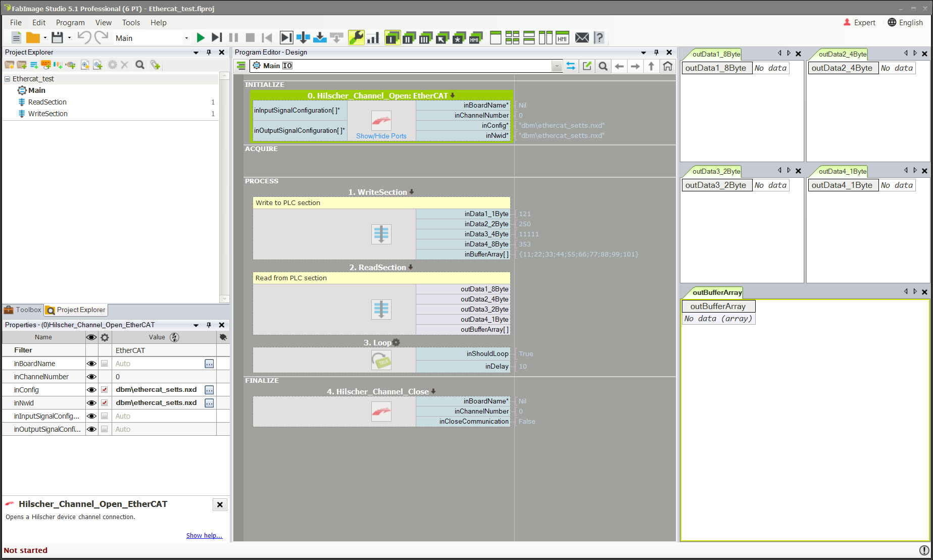
Task: Collapse the Ethercat_test tree node
Action: 8,79
